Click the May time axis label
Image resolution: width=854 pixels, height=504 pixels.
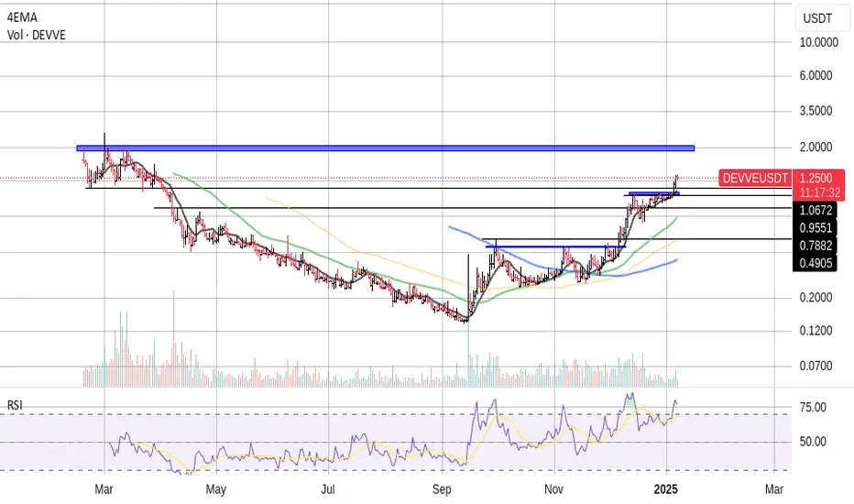(x=215, y=489)
